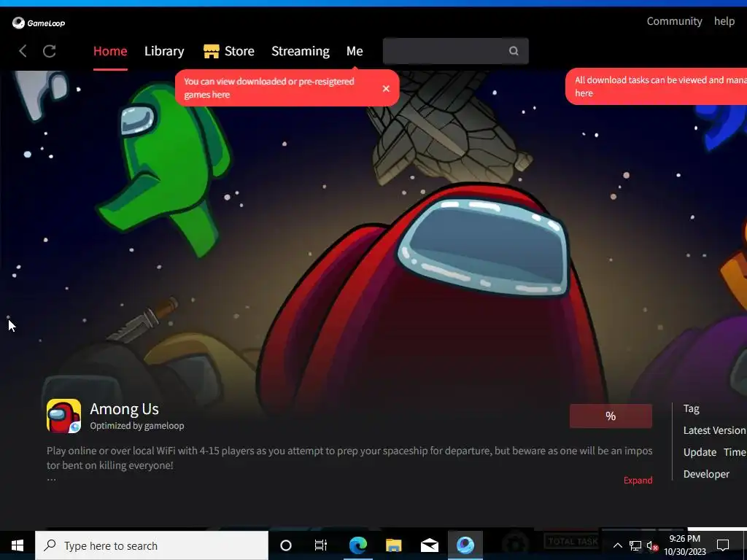747x560 pixels.
Task: Click the Among Us app icon
Action: pyautogui.click(x=64, y=416)
